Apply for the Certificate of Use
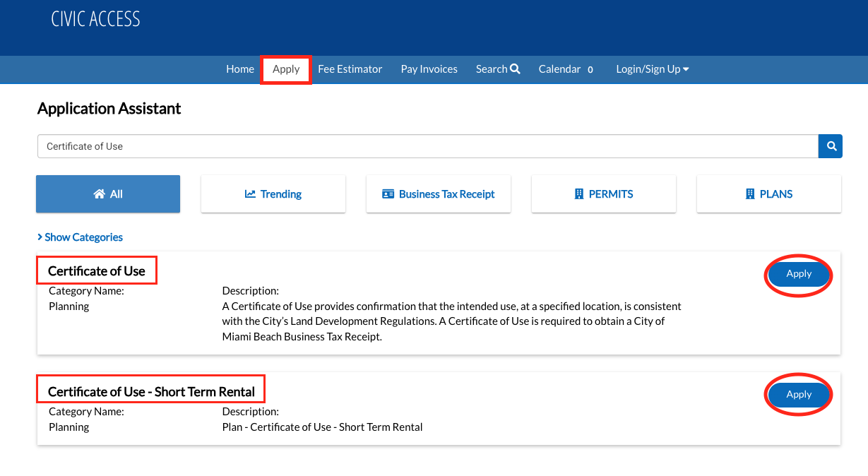Viewport: 868px width, 476px height. click(x=799, y=274)
